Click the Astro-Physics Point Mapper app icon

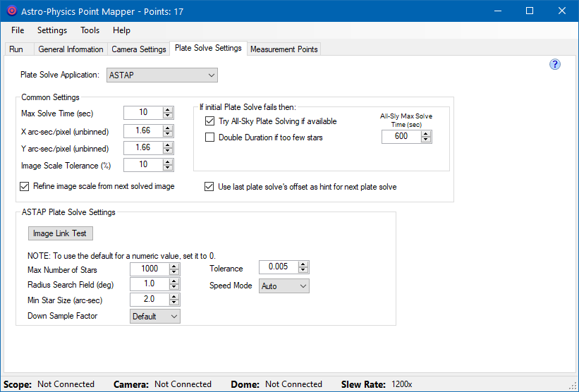(x=12, y=11)
